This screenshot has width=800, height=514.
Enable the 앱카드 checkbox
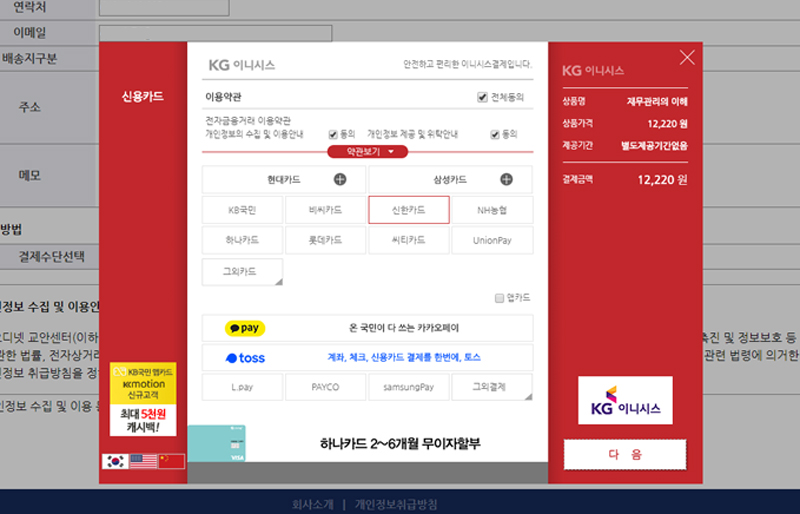[499, 298]
